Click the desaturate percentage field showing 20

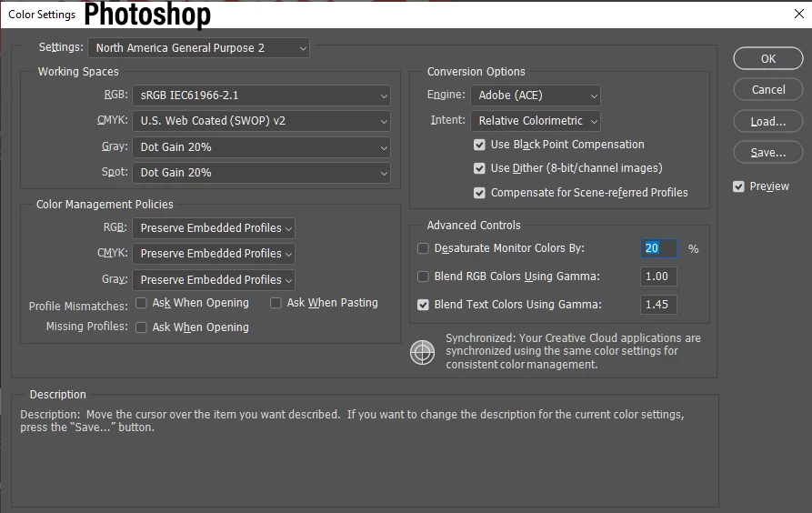click(x=658, y=248)
